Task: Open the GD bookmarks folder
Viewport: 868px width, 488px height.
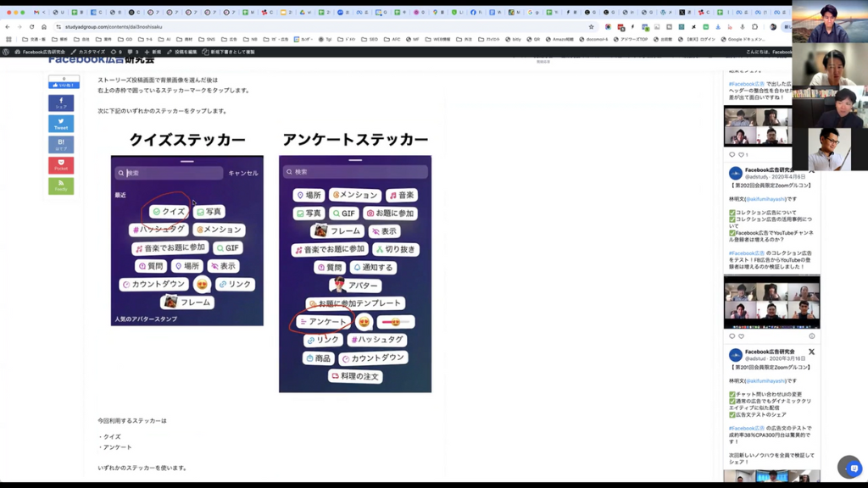Action: (125, 39)
